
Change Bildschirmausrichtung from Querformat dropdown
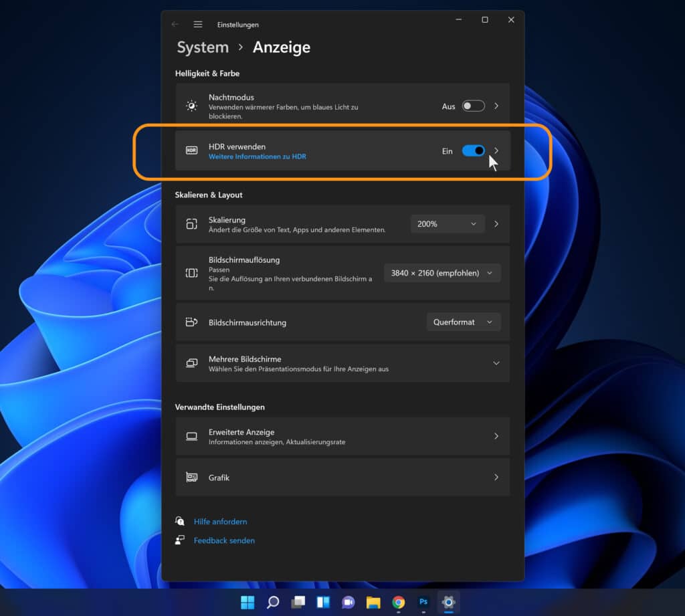464,322
